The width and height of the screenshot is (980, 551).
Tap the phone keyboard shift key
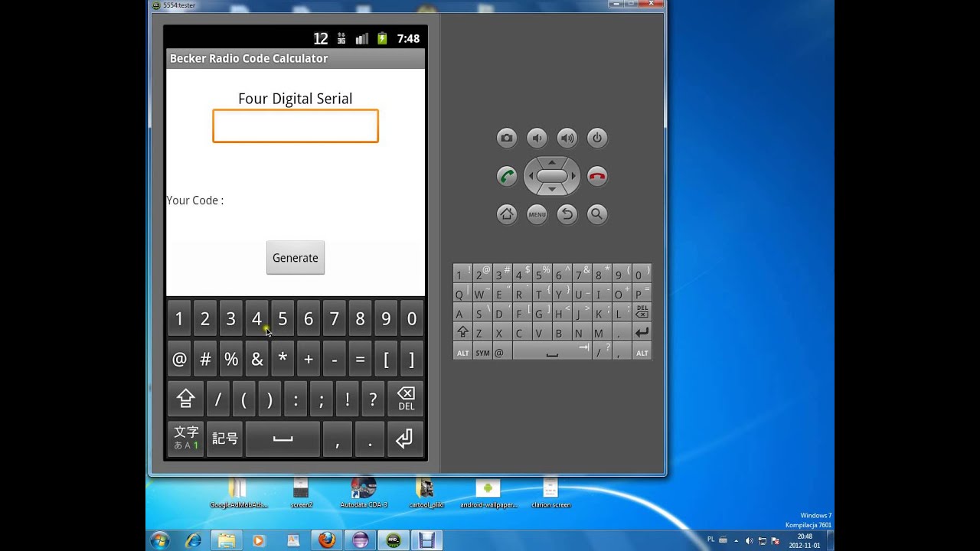point(185,399)
